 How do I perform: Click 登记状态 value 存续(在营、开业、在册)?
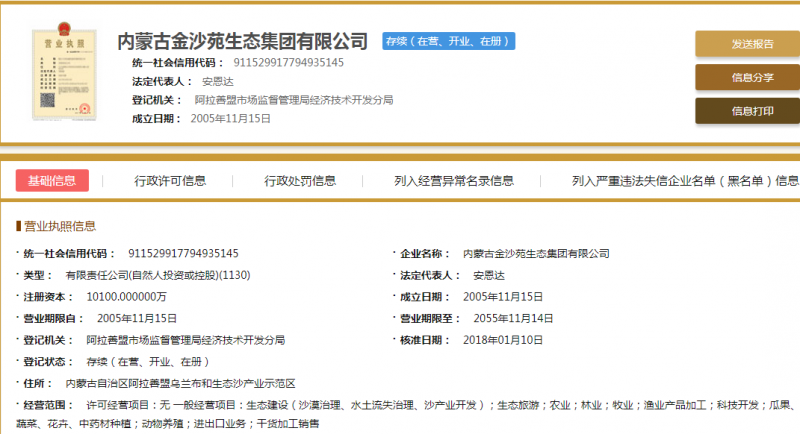pos(148,362)
